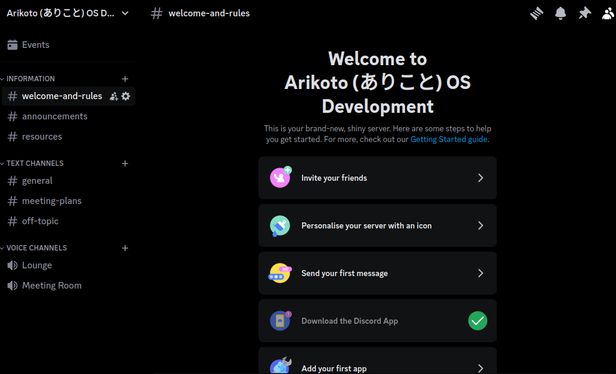The image size is (616, 374).
Task: Click the welcome-and-rules header title
Action: (209, 13)
